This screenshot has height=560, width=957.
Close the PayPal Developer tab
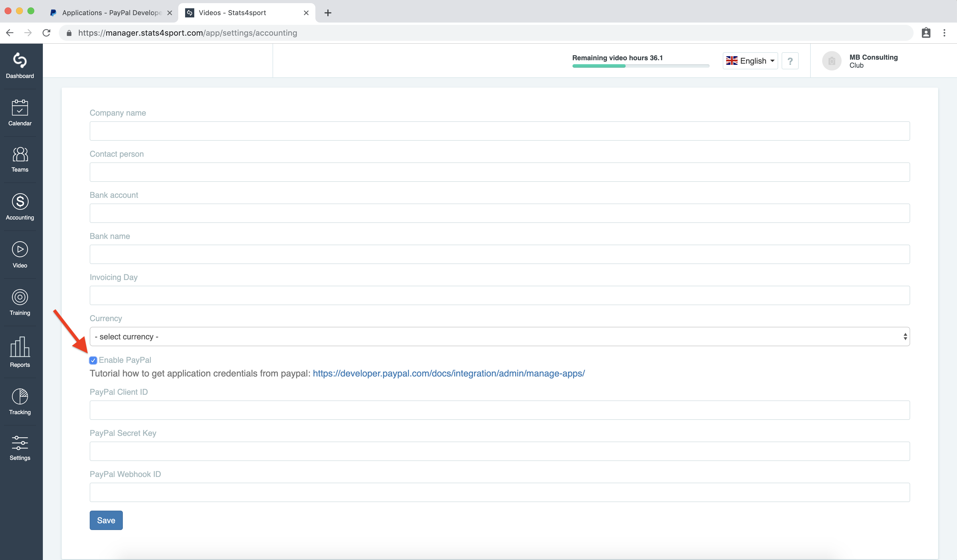pyautogui.click(x=170, y=13)
